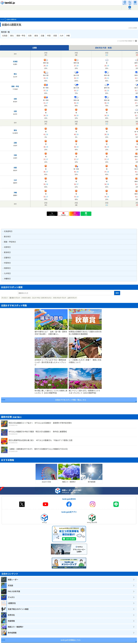This screenshot has width=138, height=644.
Task: Click the 熱中症情報 thumbnail icon in 注目のコンテンツ
Action: 4,633
